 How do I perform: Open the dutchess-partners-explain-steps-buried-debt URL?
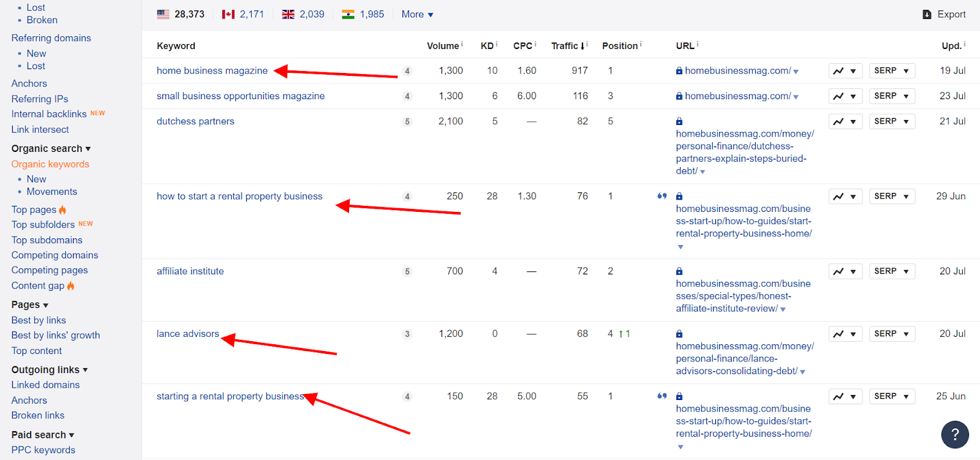(x=745, y=152)
